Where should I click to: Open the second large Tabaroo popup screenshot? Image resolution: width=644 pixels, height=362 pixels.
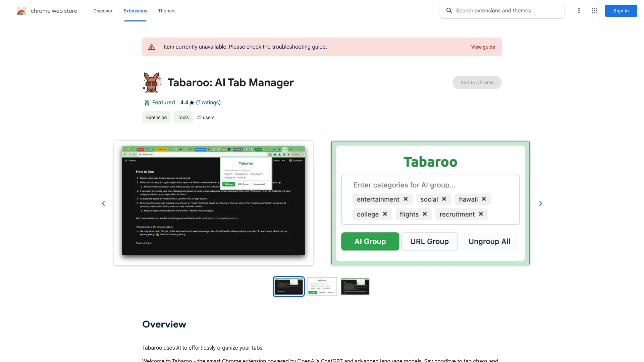coord(430,203)
